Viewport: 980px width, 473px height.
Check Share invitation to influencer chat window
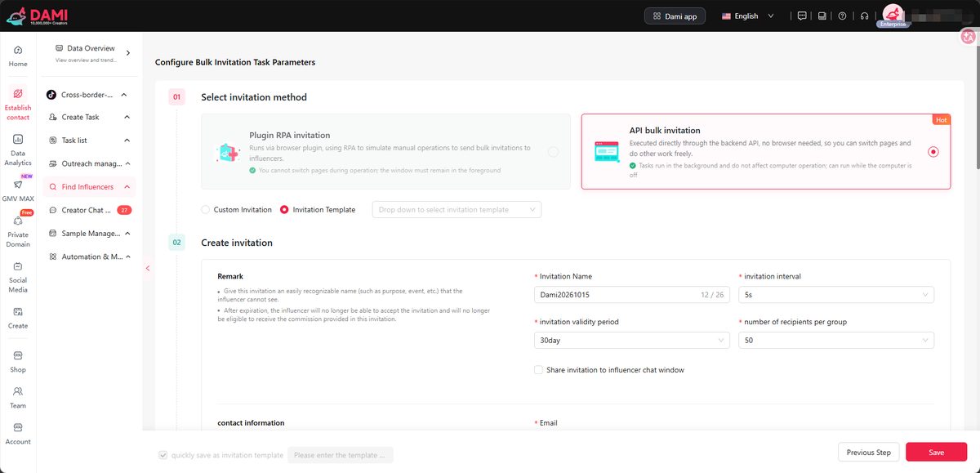coord(538,370)
